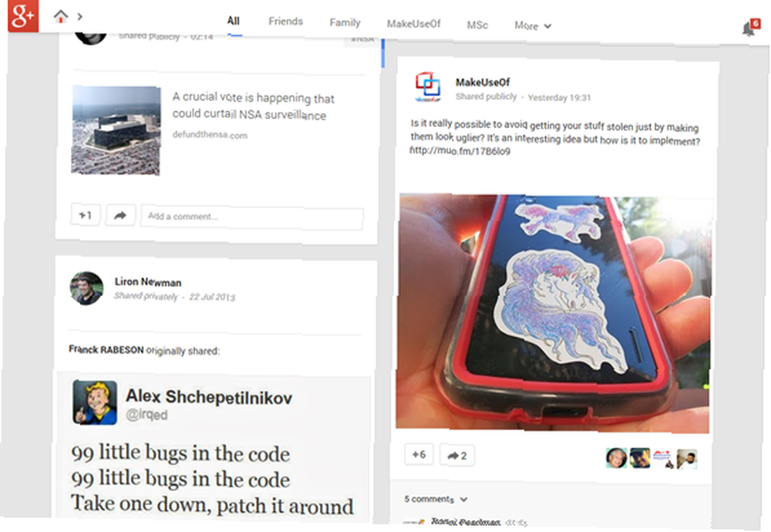Switch to the Friends tab
Image resolution: width=771 pixels, height=532 pixels.
click(286, 21)
